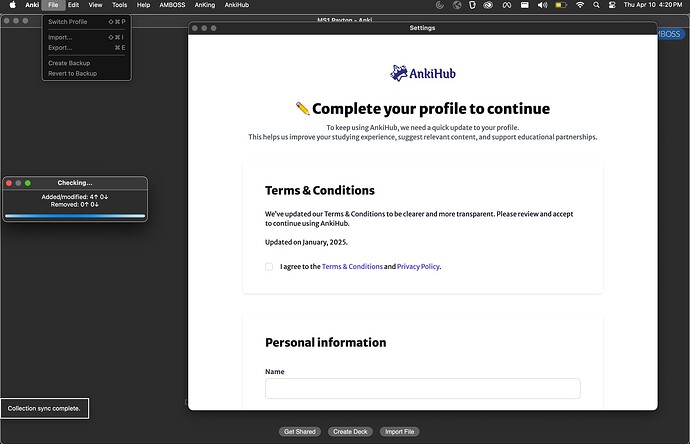Open the Edit menu

click(x=73, y=5)
